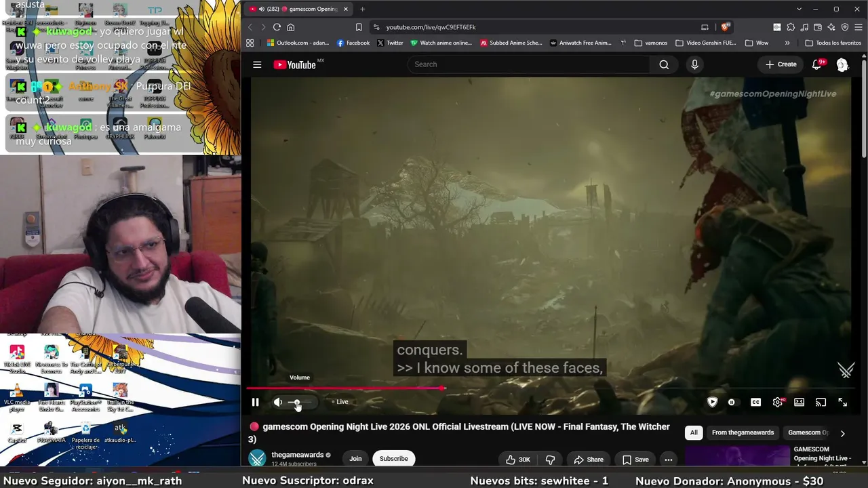Expand the Wow bookmarks folder
The image size is (868, 488).
[757, 43]
